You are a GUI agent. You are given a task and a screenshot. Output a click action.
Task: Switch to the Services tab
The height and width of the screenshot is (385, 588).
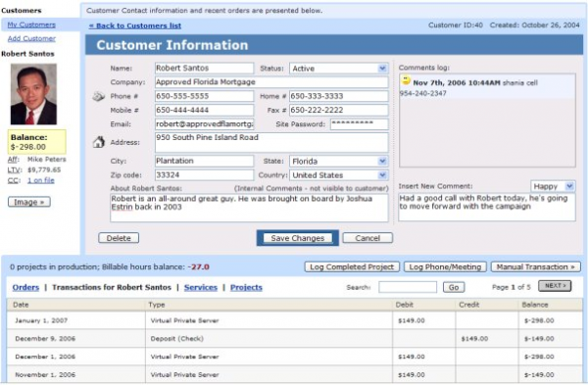pyautogui.click(x=201, y=288)
